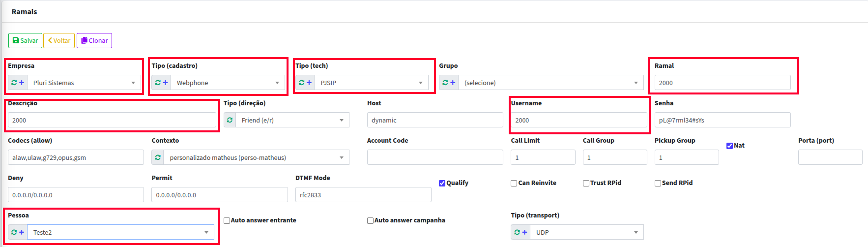
Task: Click the plus icon for Tipo (transport)
Action: point(524,232)
